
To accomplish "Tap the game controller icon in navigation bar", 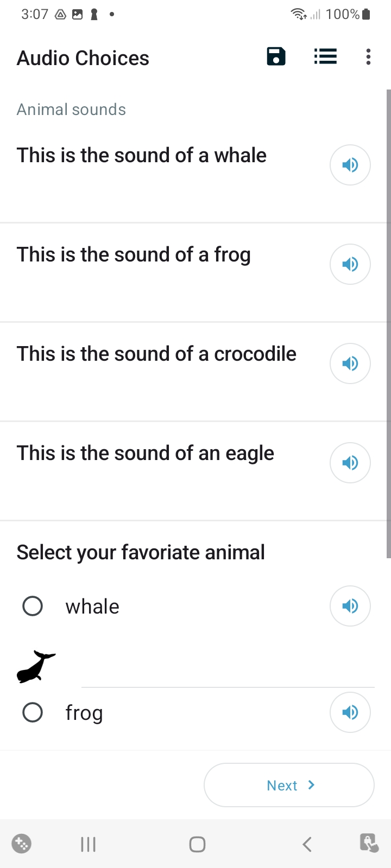I will (22, 844).
